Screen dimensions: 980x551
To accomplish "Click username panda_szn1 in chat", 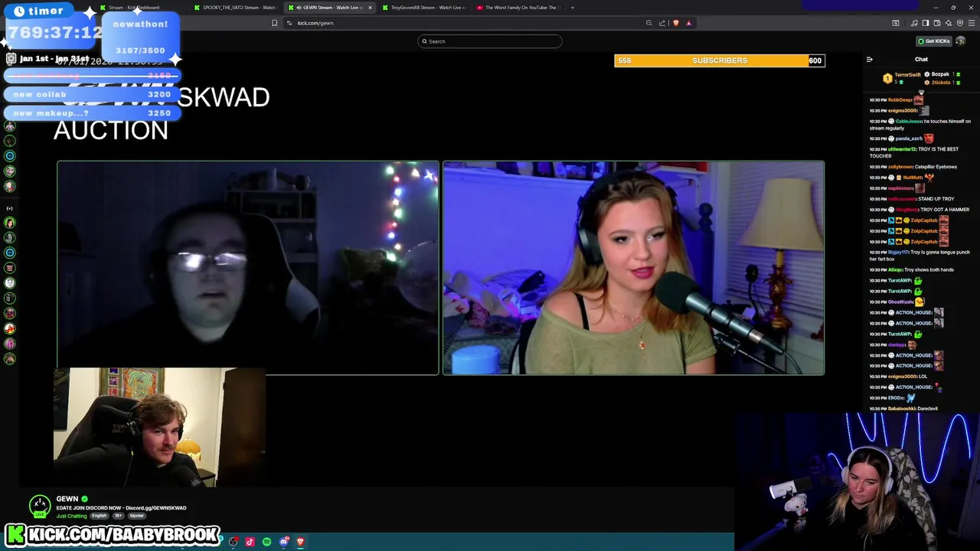I will [x=909, y=139].
